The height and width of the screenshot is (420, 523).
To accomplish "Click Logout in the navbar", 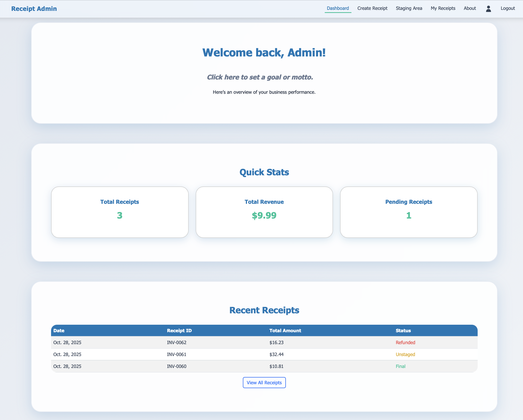I will point(507,8).
